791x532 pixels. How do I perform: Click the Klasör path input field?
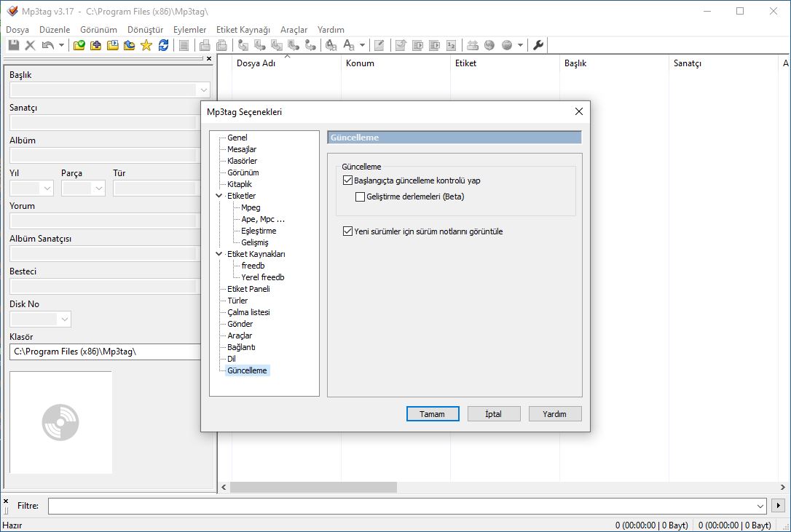pyautogui.click(x=106, y=352)
